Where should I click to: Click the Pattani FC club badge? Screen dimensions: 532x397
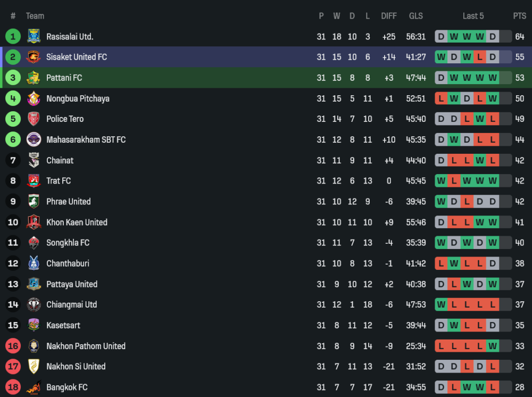34,78
